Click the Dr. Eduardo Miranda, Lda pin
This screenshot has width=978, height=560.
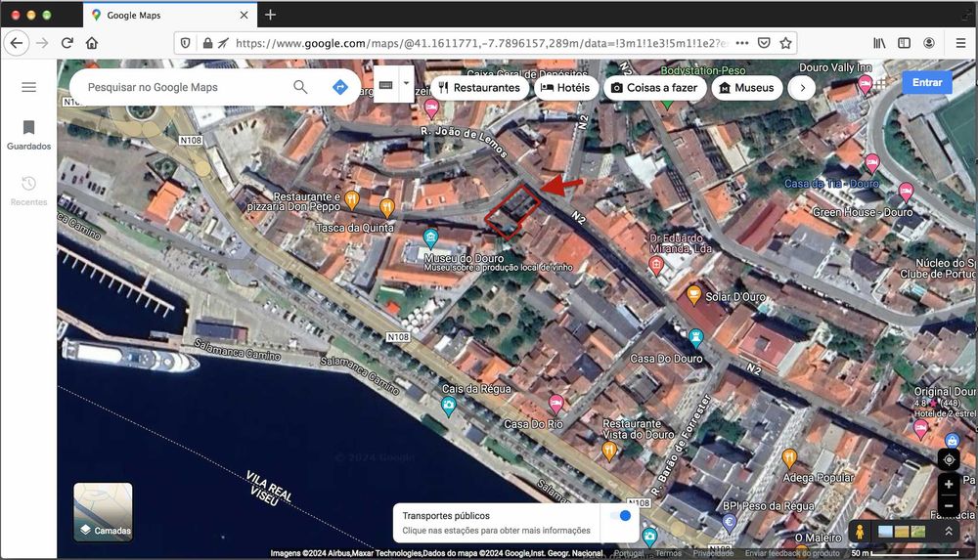coord(655,266)
